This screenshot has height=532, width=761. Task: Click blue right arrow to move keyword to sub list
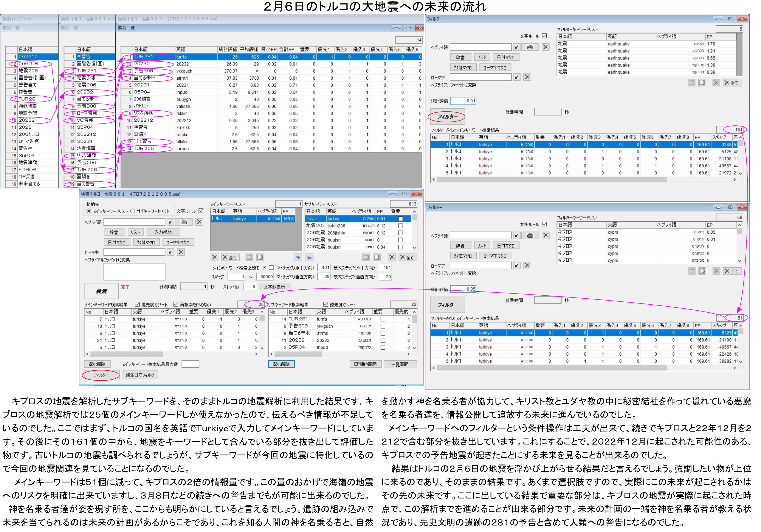coord(298,257)
